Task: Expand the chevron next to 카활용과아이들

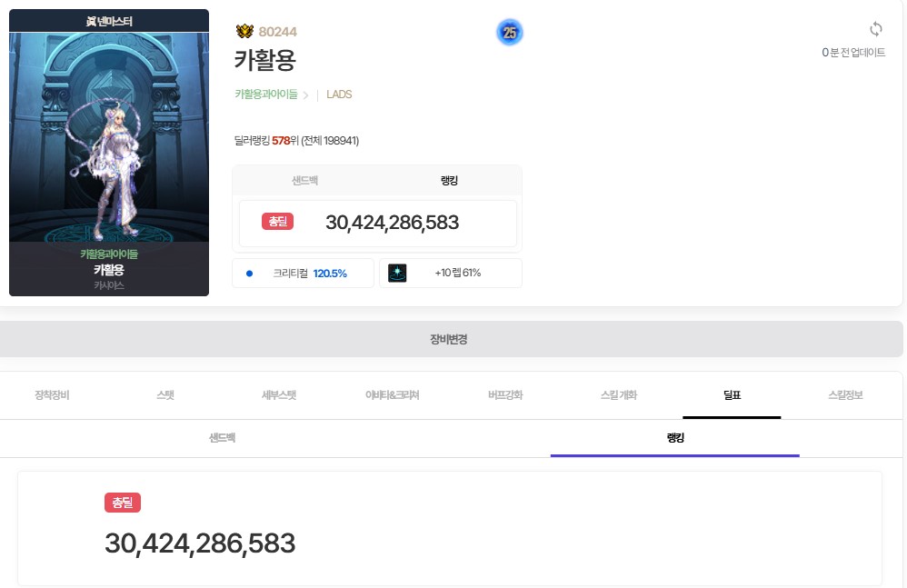Action: (306, 95)
